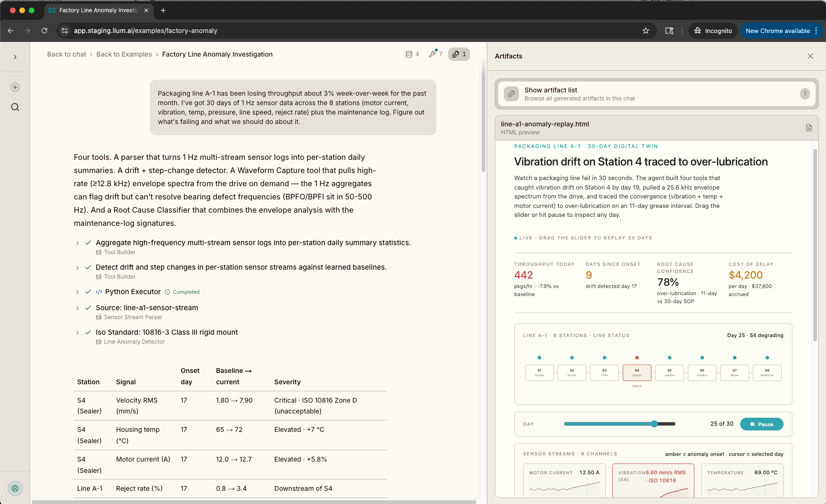The height and width of the screenshot is (504, 826).
Task: Click the Completed status on Python Executor
Action: pos(182,292)
